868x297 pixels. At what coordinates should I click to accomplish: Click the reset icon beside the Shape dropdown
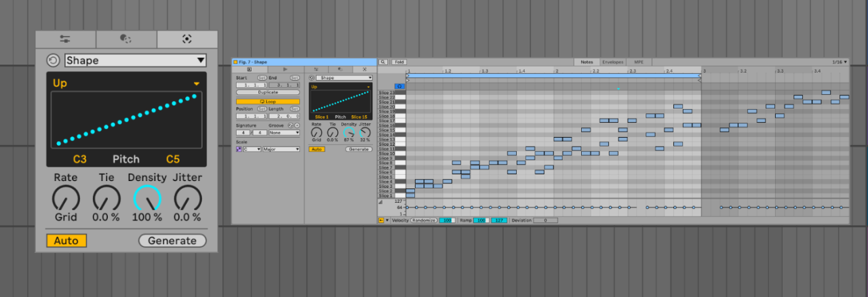[53, 60]
